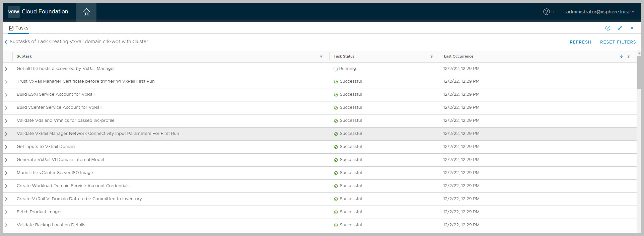
Task: Click the REFRESH button
Action: [x=580, y=42]
